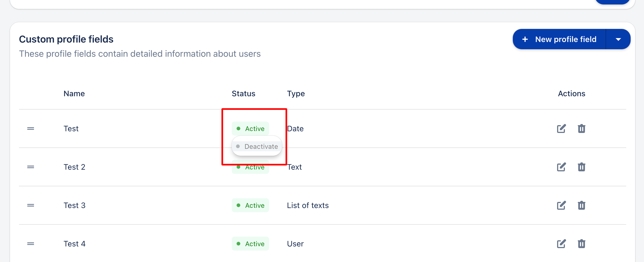Expand the New profile field dropdown arrow
The width and height of the screenshot is (644, 262).
point(618,39)
